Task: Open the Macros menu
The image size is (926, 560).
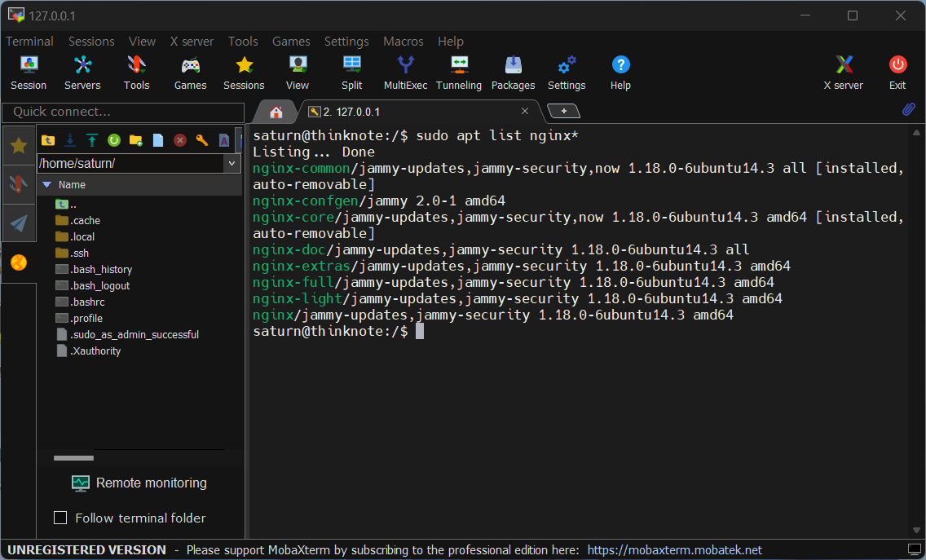Action: 403,42
